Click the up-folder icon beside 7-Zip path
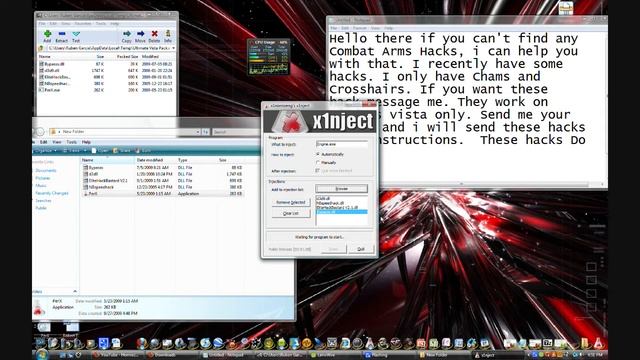This screenshot has height=360, width=640. click(x=41, y=48)
